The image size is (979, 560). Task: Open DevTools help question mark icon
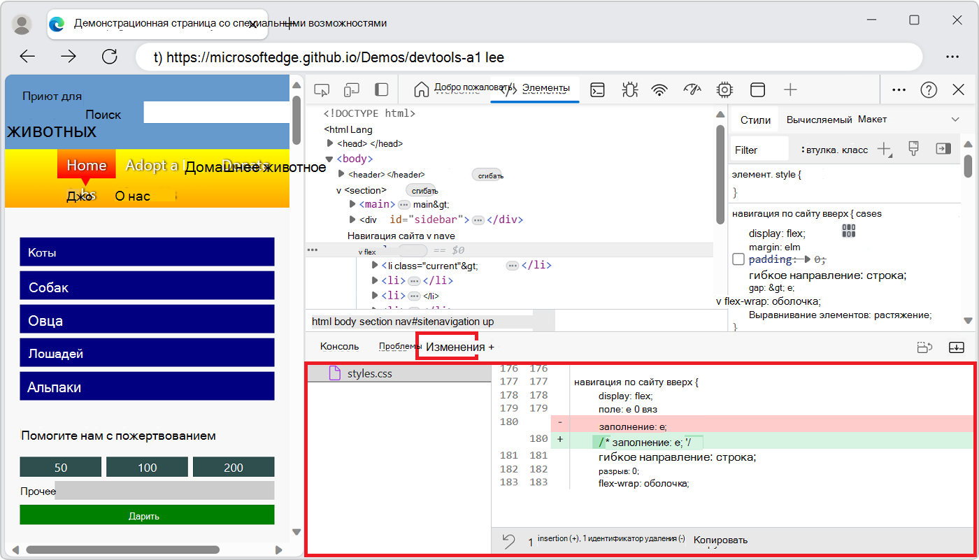929,89
